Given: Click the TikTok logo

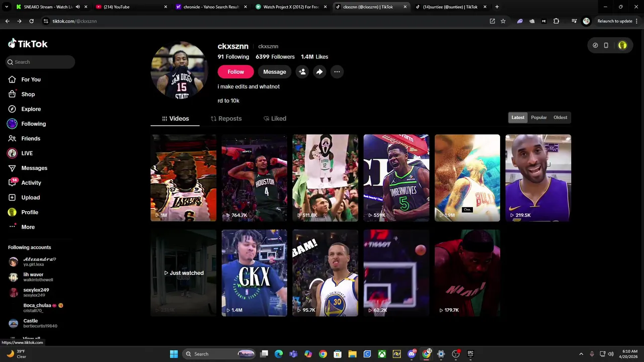Looking at the screenshot, I should (28, 44).
